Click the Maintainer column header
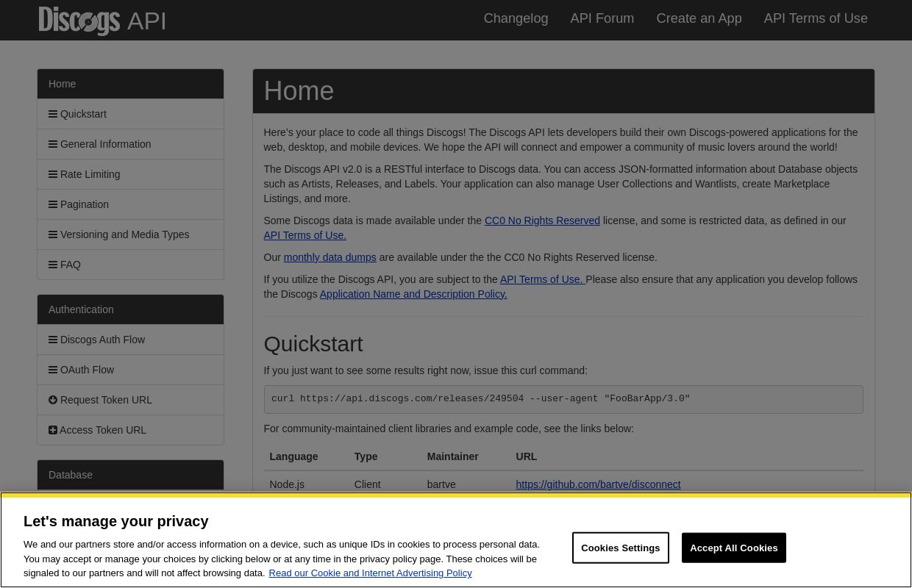Screen dimensions: 912x588 [452, 456]
